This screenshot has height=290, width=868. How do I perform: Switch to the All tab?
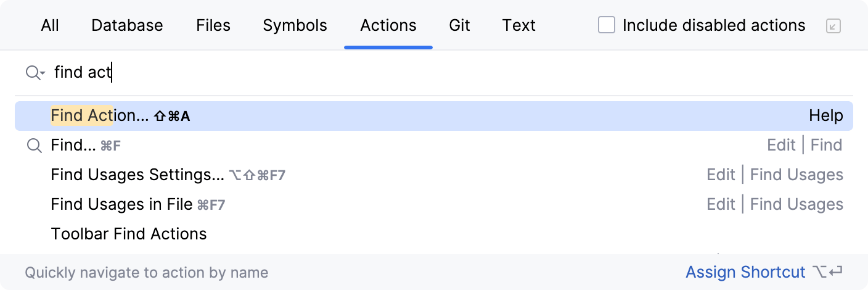[50, 25]
